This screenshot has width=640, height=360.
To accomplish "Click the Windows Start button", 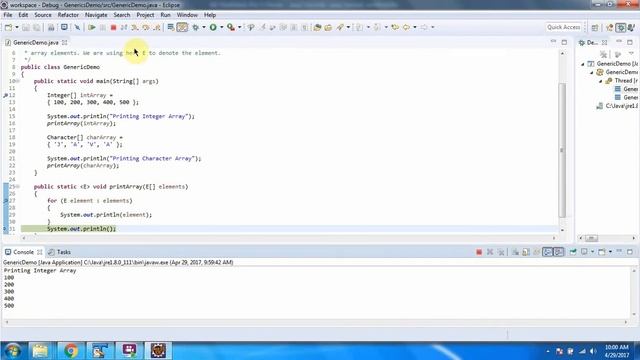I will point(13,351).
